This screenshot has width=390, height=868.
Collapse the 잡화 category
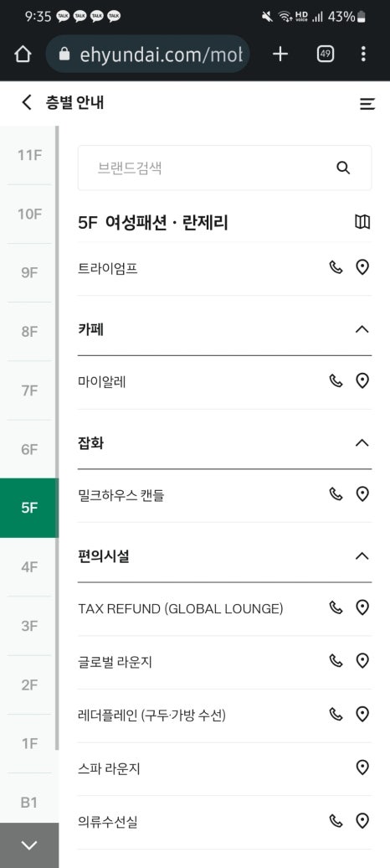point(362,443)
